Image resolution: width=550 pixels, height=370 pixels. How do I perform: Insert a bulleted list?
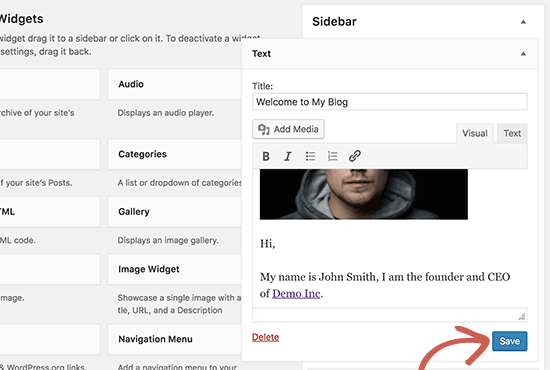point(310,156)
